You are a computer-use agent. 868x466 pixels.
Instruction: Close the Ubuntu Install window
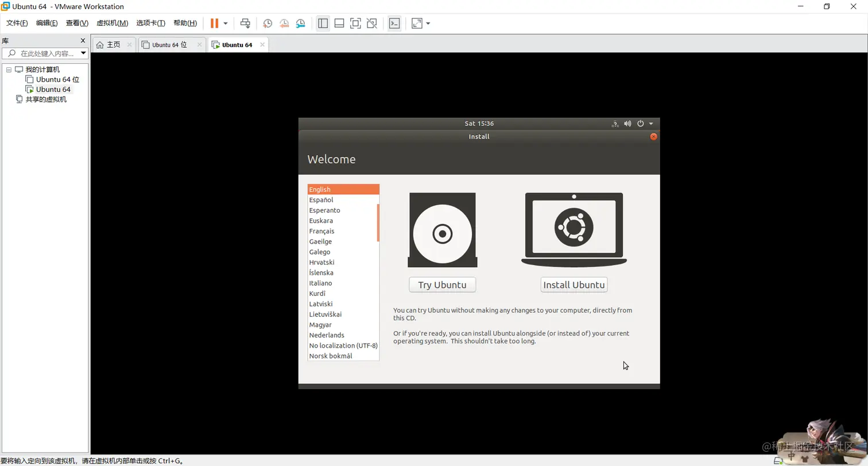click(x=653, y=137)
